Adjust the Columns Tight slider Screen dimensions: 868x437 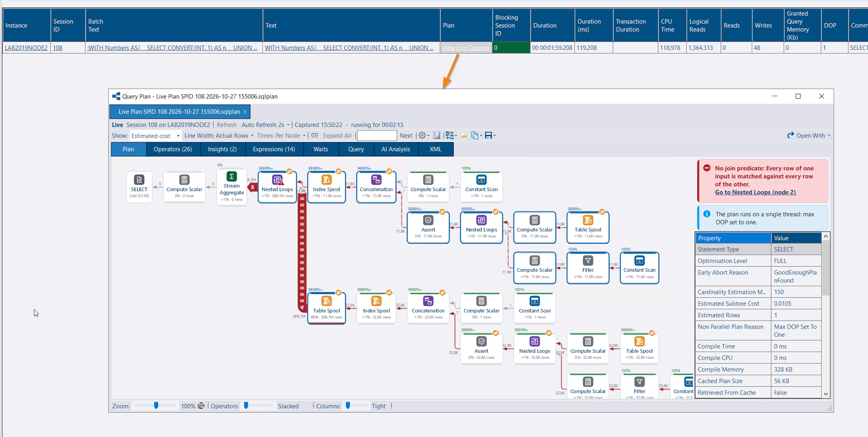click(x=348, y=405)
